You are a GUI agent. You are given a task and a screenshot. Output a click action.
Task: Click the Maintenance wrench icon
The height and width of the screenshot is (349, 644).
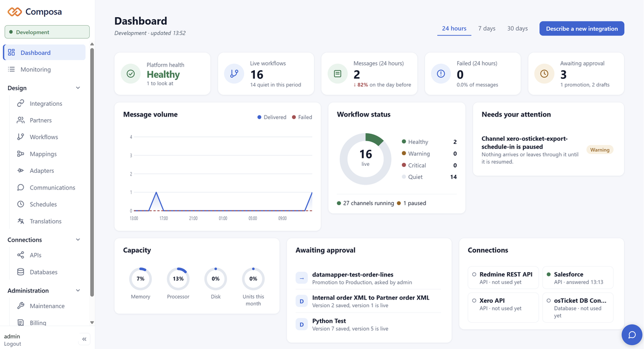(x=20, y=306)
